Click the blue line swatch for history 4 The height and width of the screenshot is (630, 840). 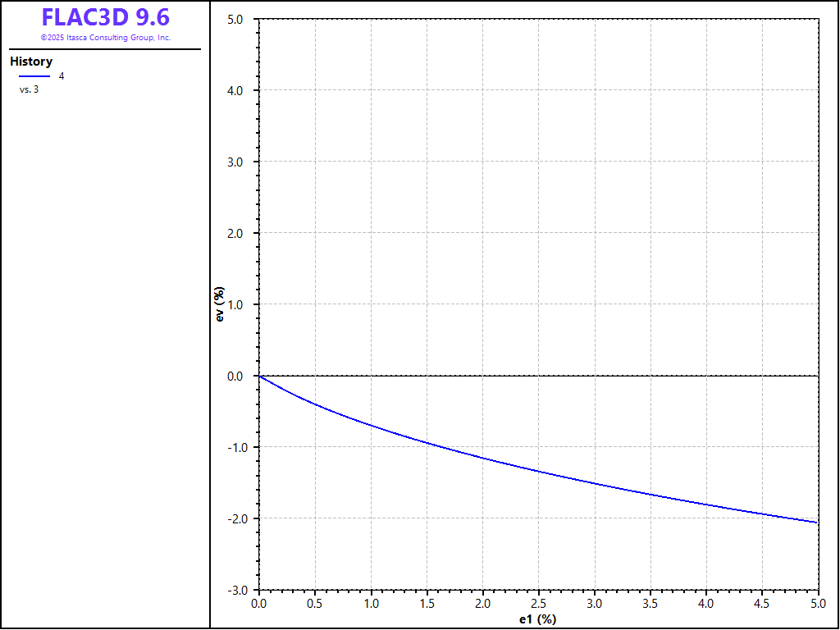(34, 76)
